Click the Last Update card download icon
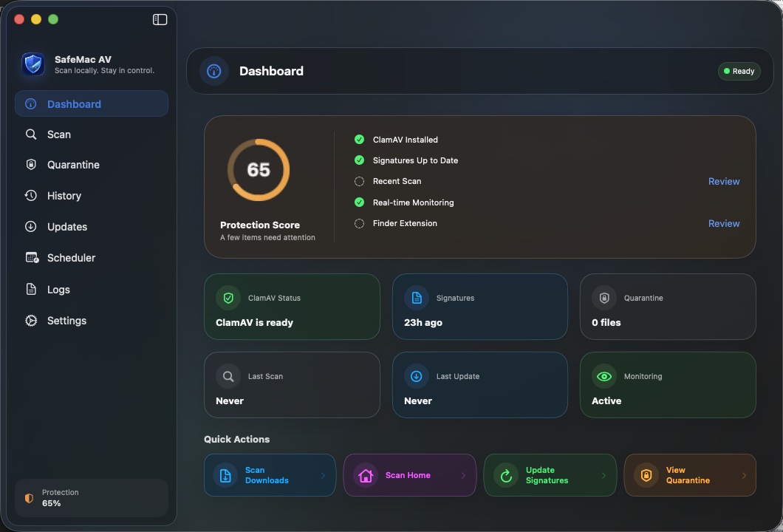 tap(417, 377)
